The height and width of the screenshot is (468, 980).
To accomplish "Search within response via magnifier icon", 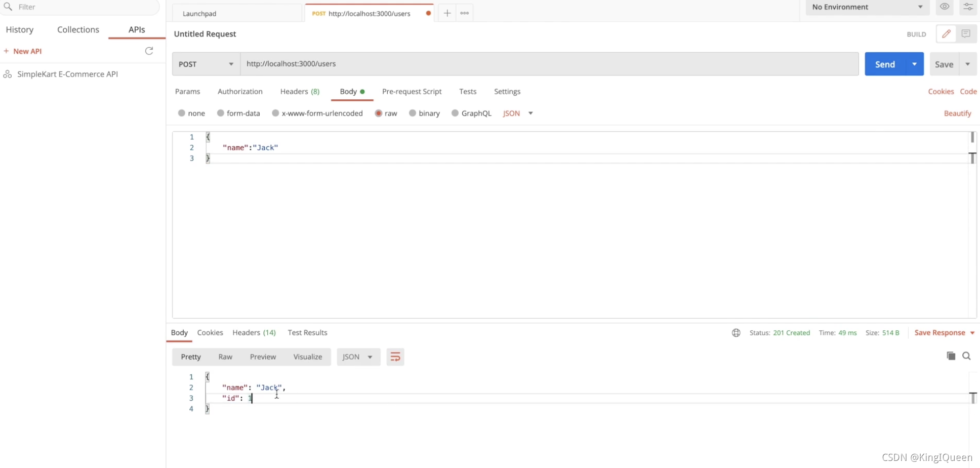I will tap(966, 356).
